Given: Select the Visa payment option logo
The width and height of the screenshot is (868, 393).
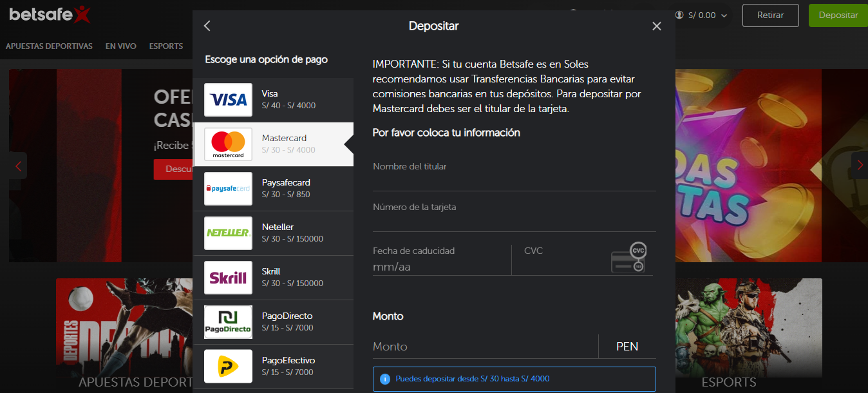Looking at the screenshot, I should point(227,99).
